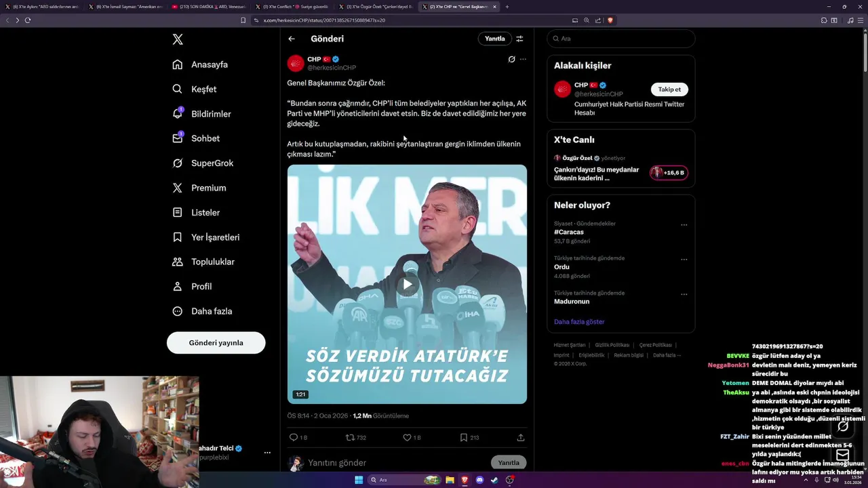Switch to SON DAKİKA YouTube tab

coord(208,7)
